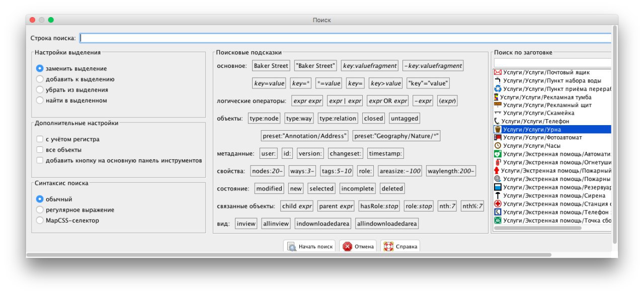The width and height of the screenshot is (644, 295).
Task: Click the magnifier icon on Начать поиск
Action: click(x=292, y=247)
